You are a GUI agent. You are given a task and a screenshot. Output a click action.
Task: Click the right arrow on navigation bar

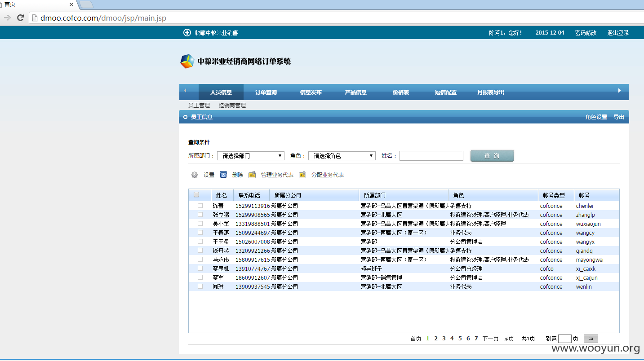619,91
